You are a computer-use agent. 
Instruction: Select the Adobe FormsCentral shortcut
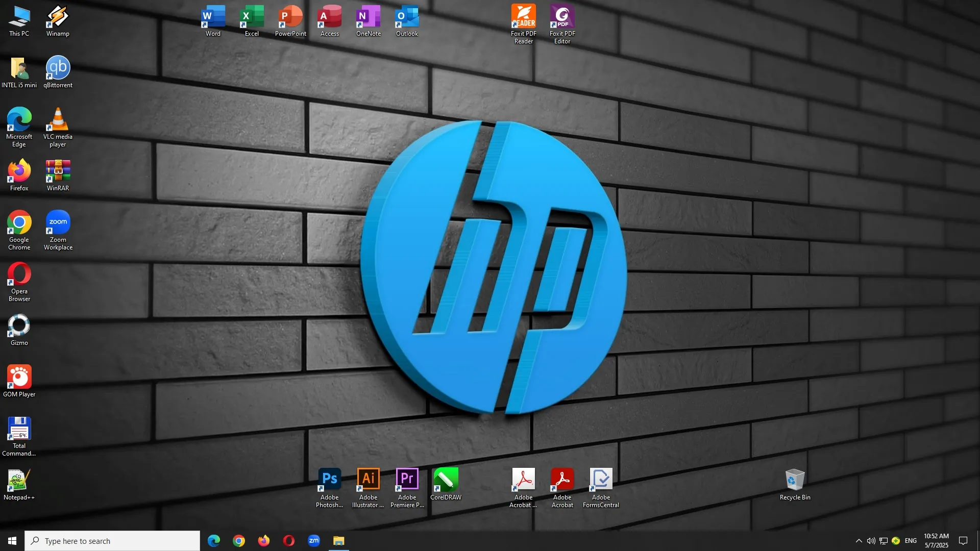pyautogui.click(x=601, y=489)
